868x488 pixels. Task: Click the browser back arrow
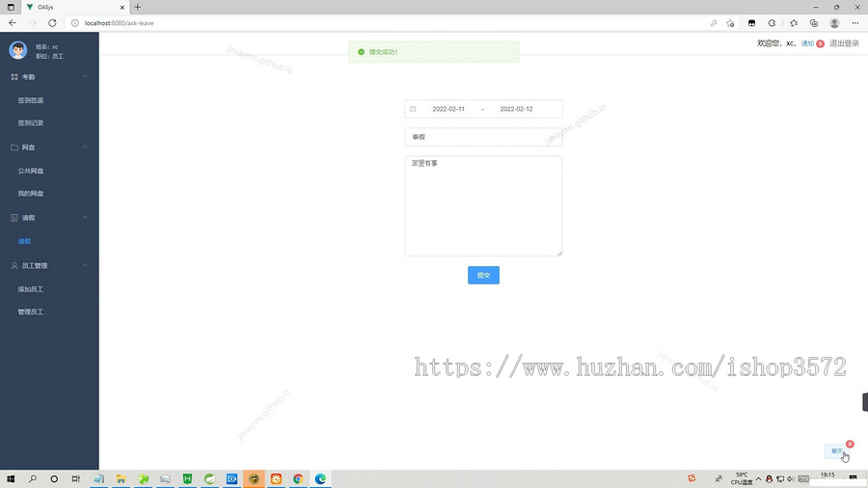pyautogui.click(x=13, y=23)
